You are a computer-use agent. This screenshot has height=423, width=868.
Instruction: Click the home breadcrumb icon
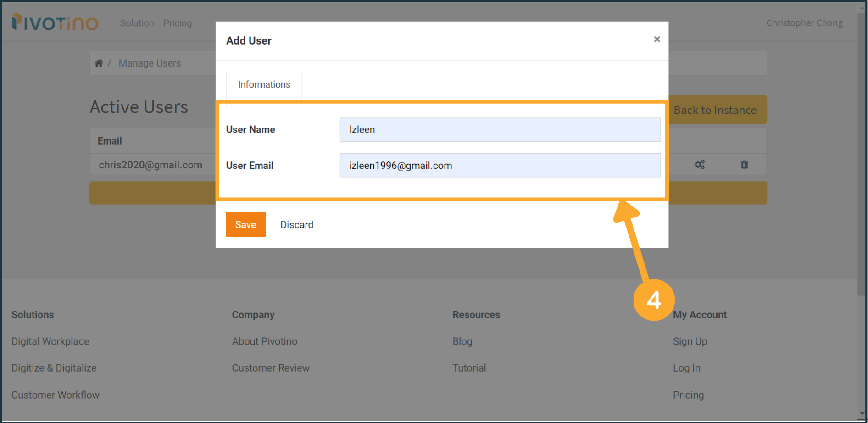[99, 63]
